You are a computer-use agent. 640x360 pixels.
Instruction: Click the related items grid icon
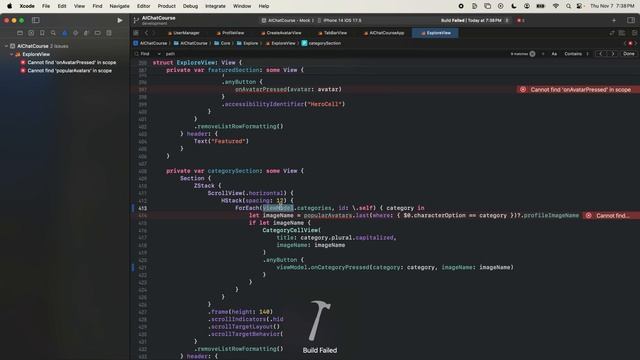coord(136,33)
